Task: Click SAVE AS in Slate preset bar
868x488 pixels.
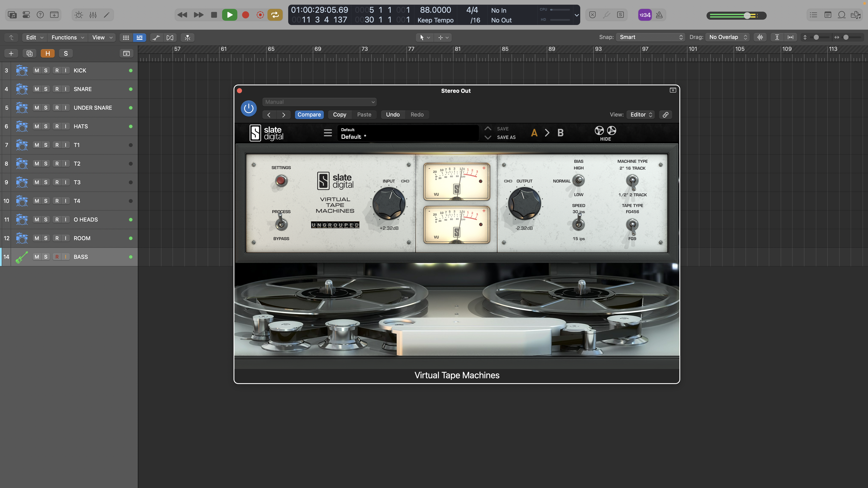Action: tap(506, 137)
